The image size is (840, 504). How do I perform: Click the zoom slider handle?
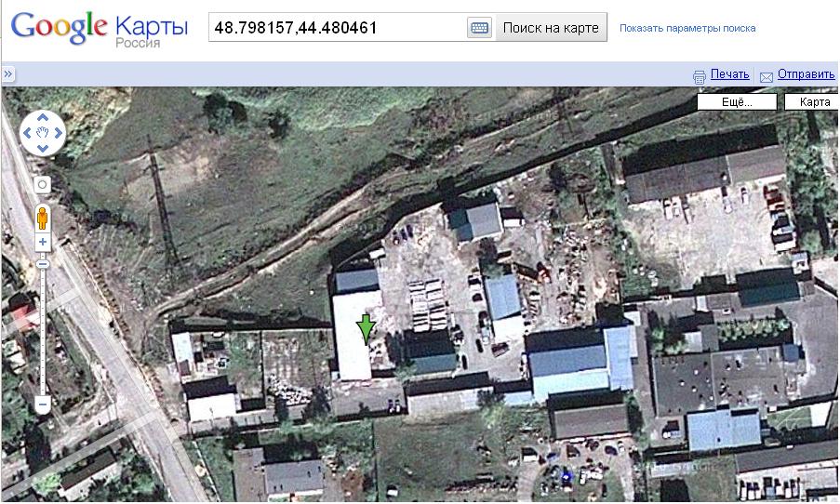pos(43,264)
